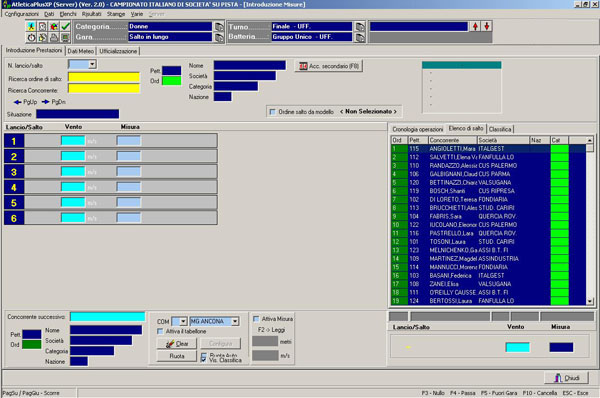The height and width of the screenshot is (398, 600).
Task: Open the Turno selection icon beside Finale - UFF.
Action: 360,27
